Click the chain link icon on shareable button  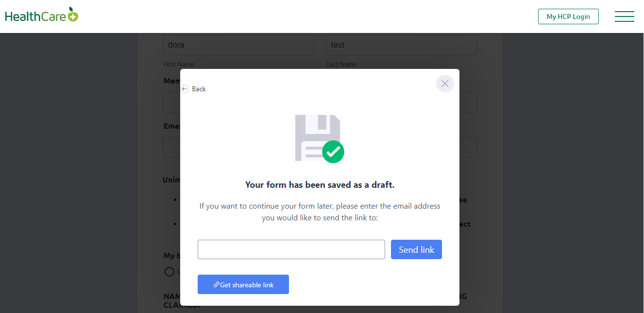(x=217, y=284)
